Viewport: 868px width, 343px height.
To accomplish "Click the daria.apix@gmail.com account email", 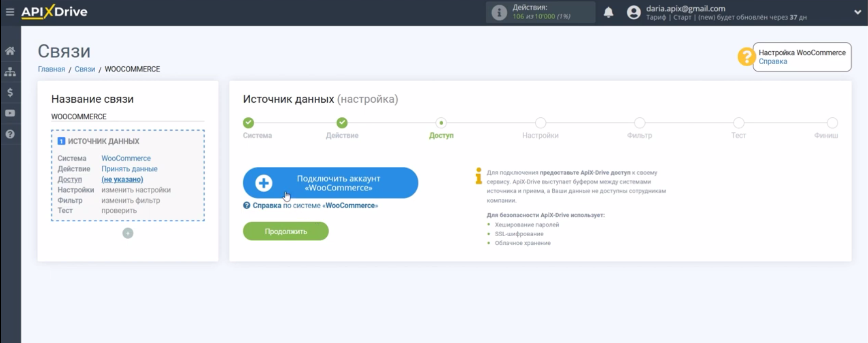I will pos(686,8).
